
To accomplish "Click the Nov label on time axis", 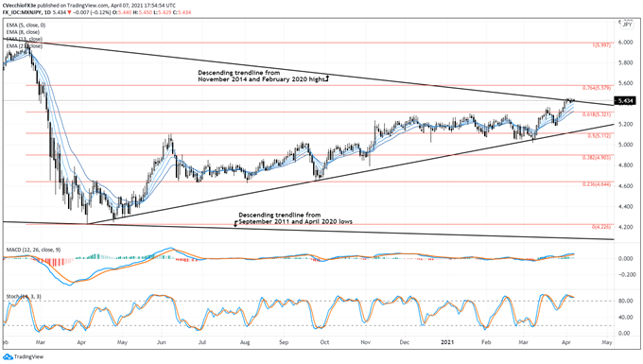I will coord(365,342).
